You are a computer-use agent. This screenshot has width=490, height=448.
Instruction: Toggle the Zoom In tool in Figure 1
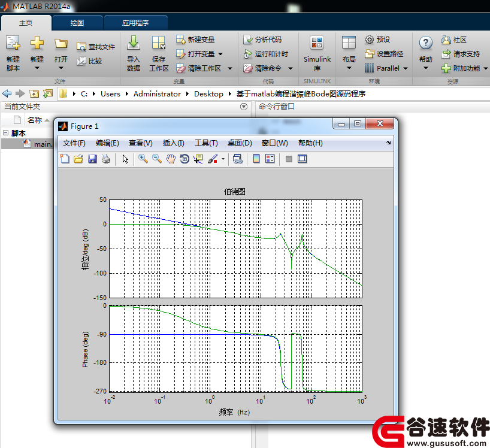pos(143,159)
